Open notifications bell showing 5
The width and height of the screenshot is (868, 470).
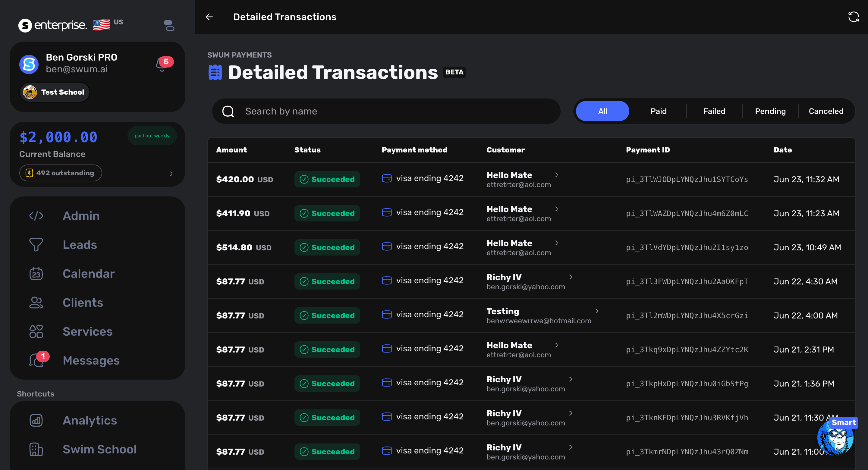[x=164, y=64]
